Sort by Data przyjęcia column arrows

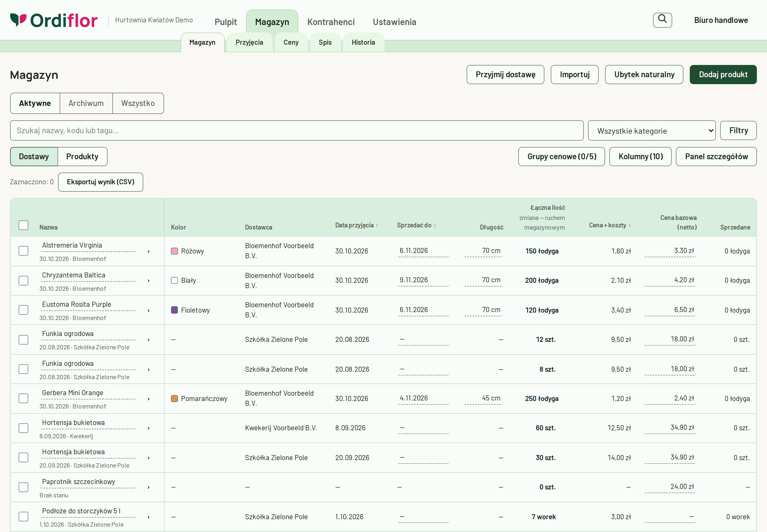pos(377,226)
